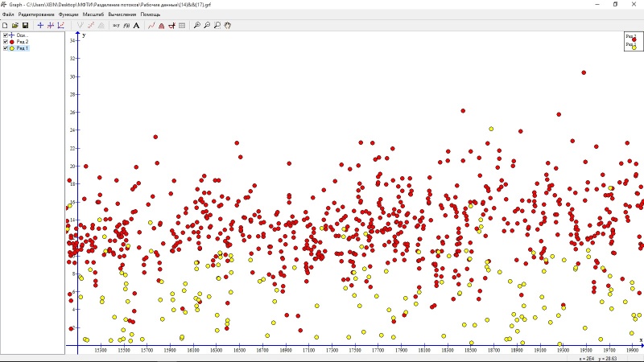Click the insert shading tool icon
This screenshot has width=644, height=362.
pos(101,26)
